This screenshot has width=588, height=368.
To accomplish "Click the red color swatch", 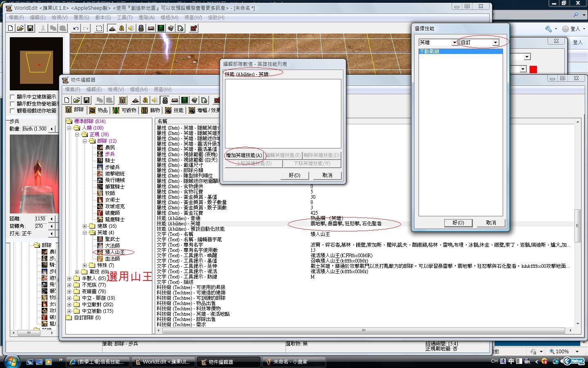I will (533, 70).
